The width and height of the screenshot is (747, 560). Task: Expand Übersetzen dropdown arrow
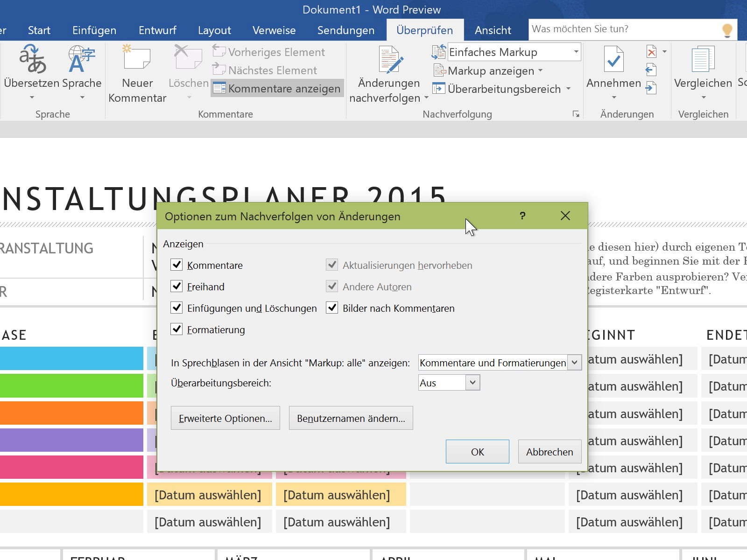tap(32, 98)
